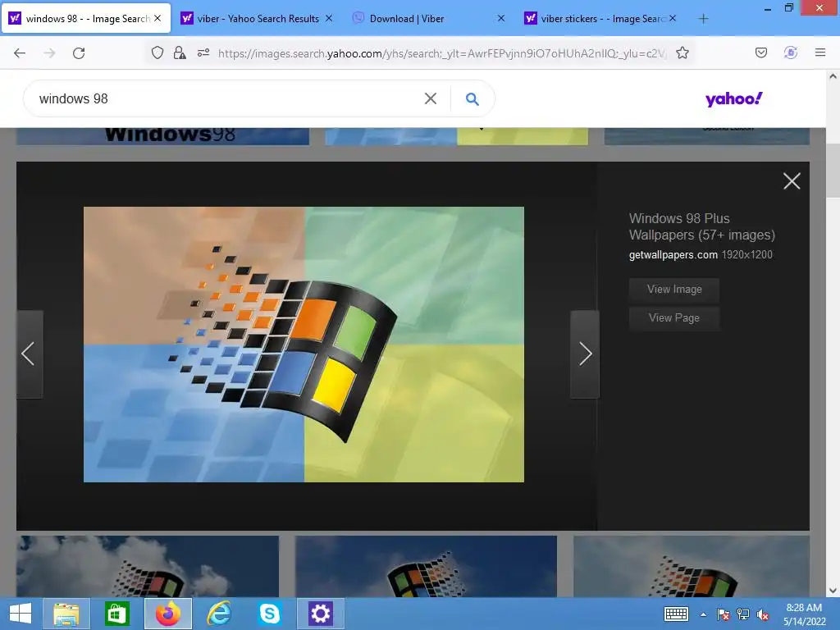Clear the windows 98 search text
Image resolution: width=840 pixels, height=630 pixels.
(430, 98)
